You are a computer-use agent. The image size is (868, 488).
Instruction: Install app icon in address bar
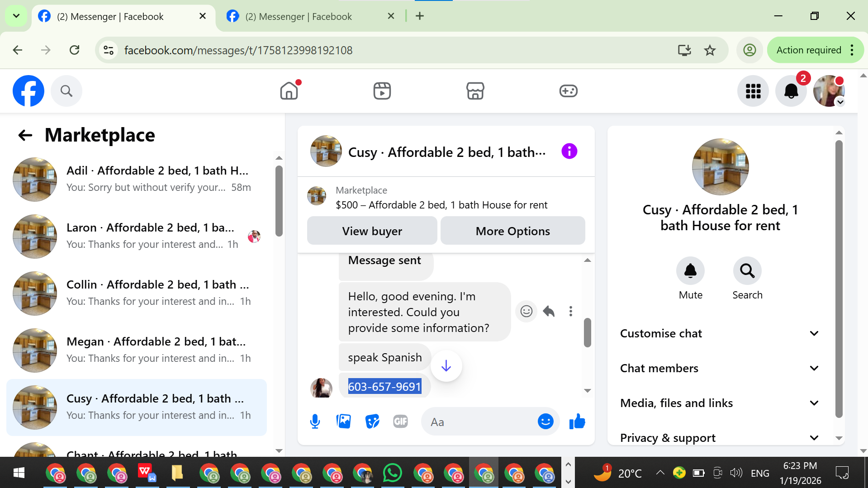pyautogui.click(x=684, y=50)
